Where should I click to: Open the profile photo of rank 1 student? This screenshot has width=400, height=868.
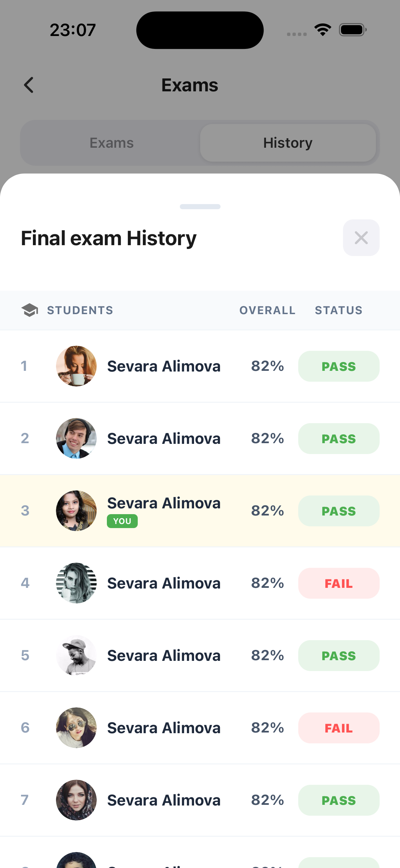tap(76, 366)
